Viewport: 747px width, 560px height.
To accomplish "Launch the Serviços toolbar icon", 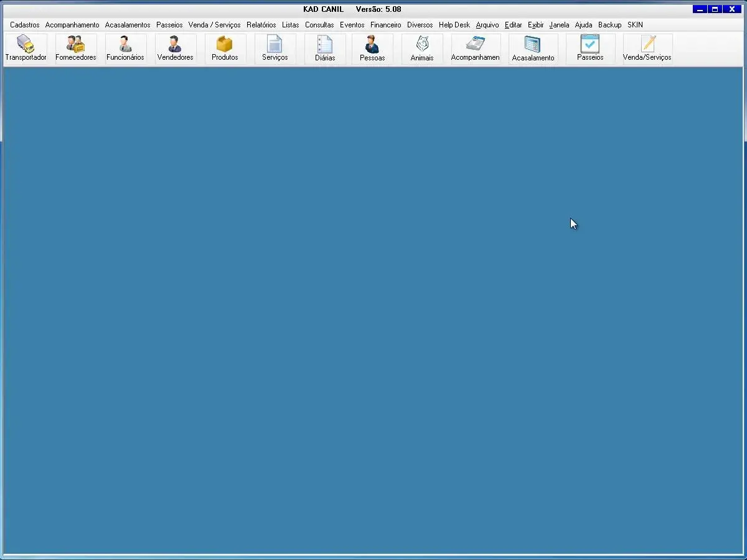I will 275,48.
